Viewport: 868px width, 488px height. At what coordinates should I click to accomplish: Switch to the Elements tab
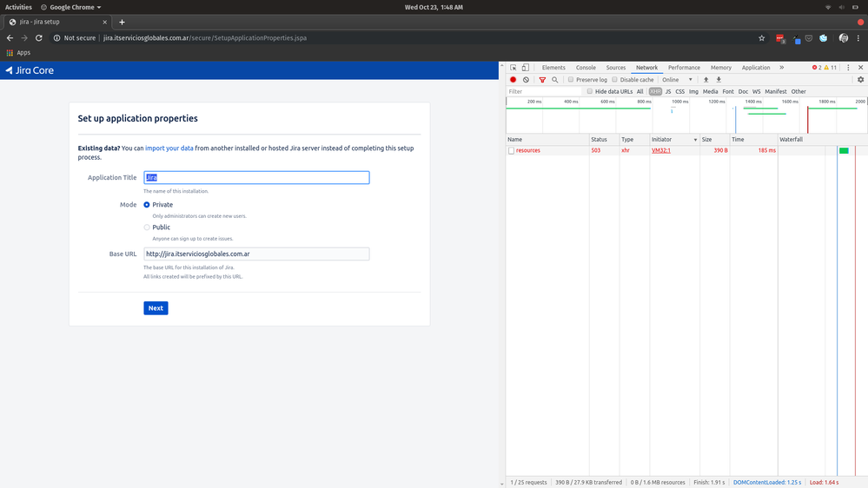(553, 68)
